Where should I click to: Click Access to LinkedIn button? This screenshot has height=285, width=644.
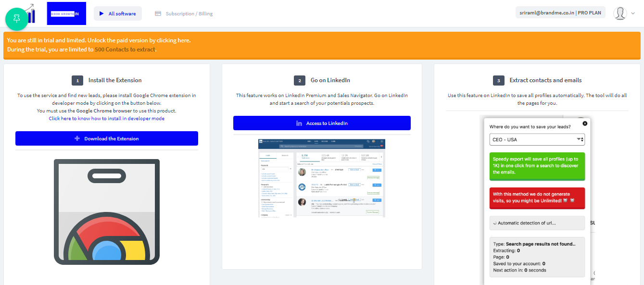322,123
